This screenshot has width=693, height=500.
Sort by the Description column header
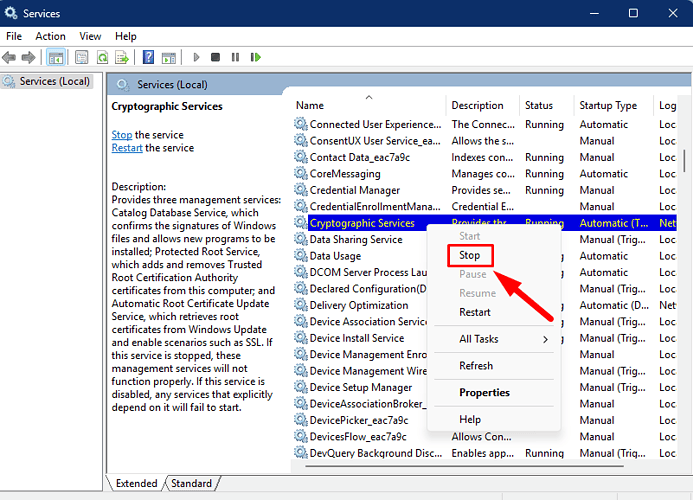click(x=483, y=105)
